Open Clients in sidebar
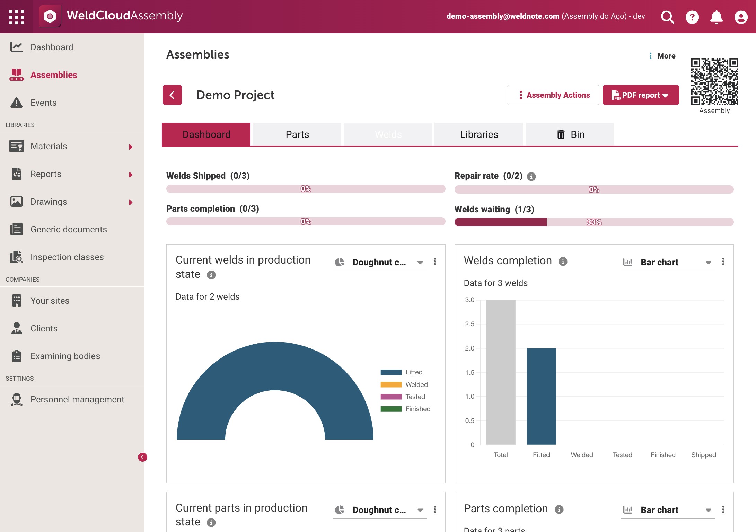 72,328
